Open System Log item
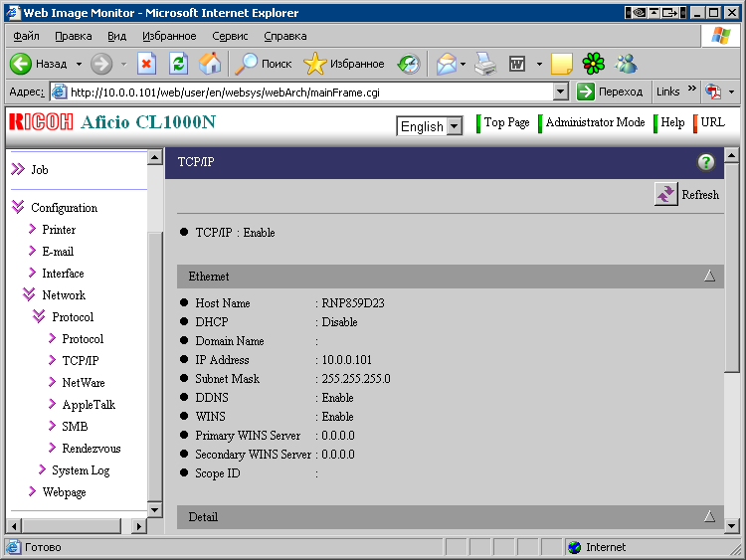746x560 pixels. 81,470
